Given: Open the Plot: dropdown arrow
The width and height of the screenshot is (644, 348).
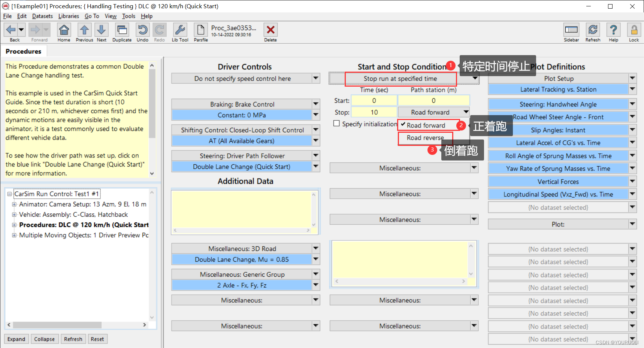Looking at the screenshot, I should tap(632, 224).
